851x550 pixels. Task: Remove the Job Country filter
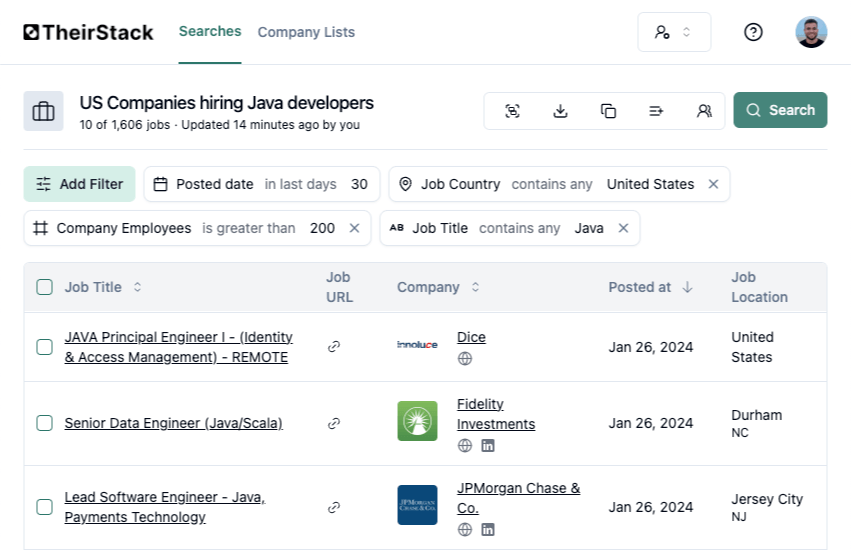tap(714, 184)
